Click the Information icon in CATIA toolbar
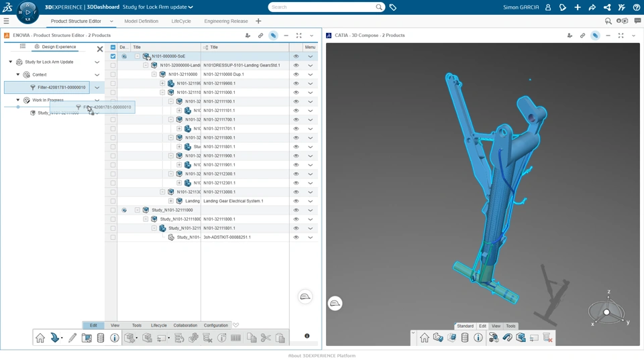644x362 pixels. (478, 338)
